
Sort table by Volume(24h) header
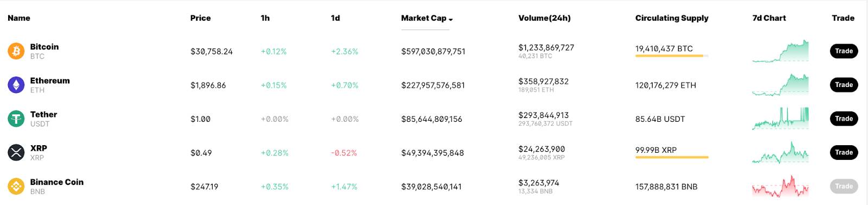544,18
